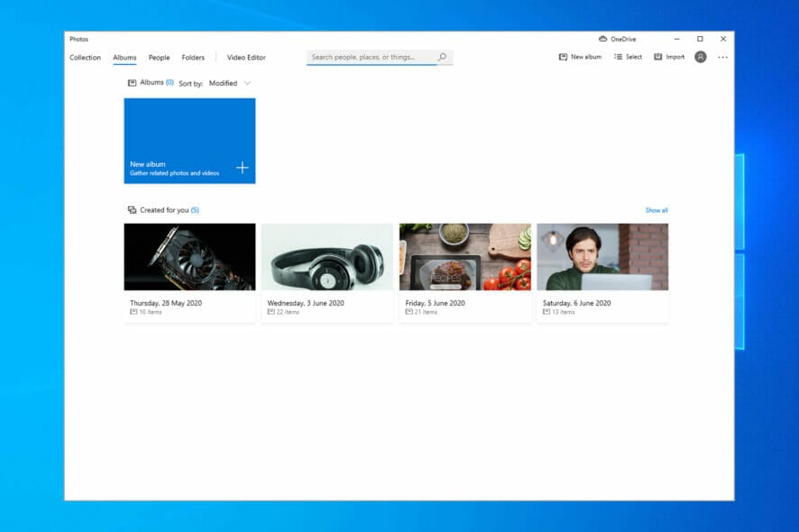The image size is (799, 532).
Task: Maximize the Photos window
Action: click(700, 39)
